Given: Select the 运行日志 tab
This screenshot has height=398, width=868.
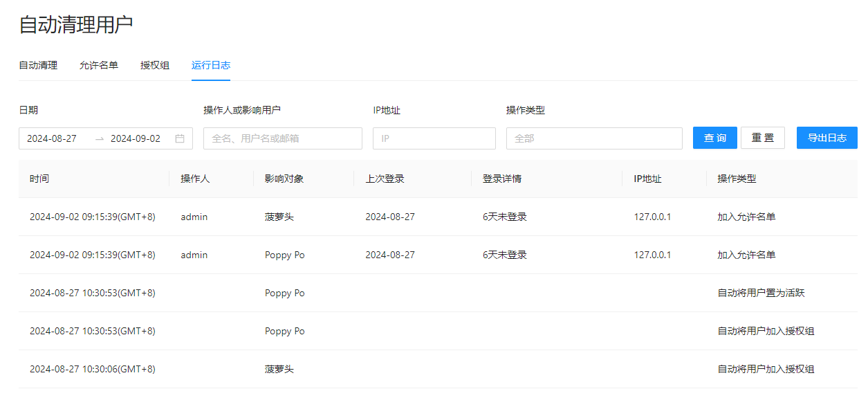Looking at the screenshot, I should click(211, 65).
